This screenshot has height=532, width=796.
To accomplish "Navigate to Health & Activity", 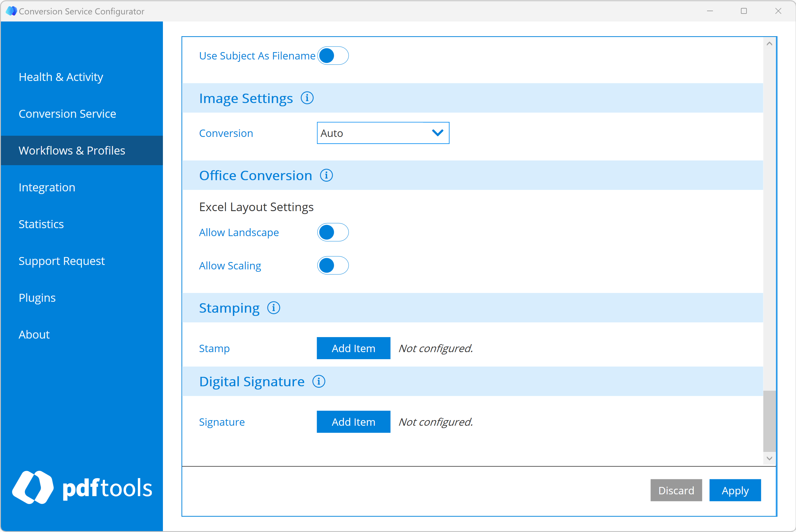I will click(61, 77).
